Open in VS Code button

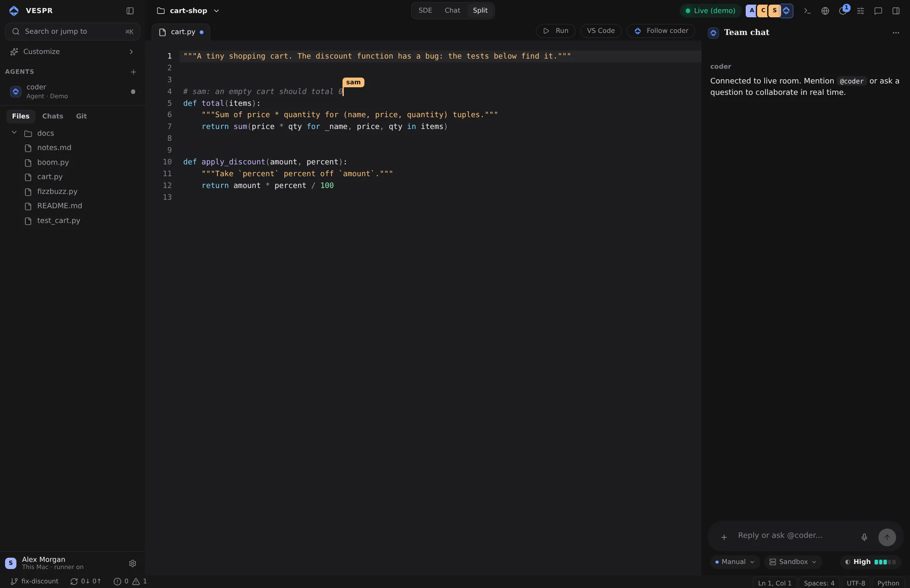tap(601, 31)
